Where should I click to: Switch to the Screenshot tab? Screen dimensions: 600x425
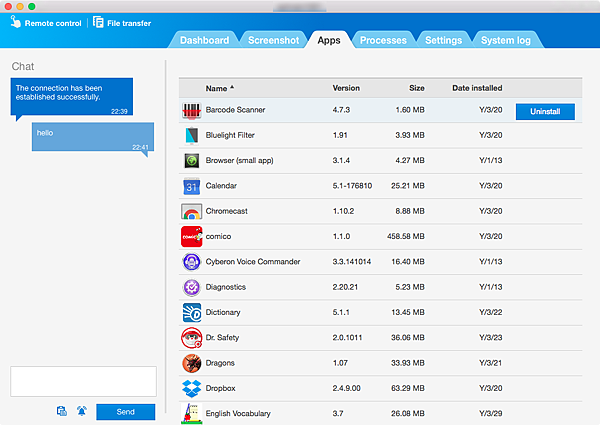273,40
